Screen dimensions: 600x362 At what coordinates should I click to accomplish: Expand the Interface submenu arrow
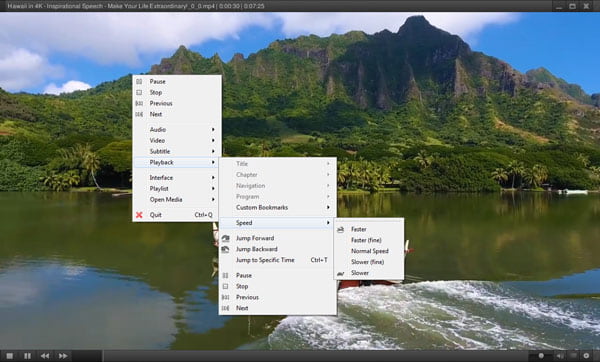tap(213, 178)
